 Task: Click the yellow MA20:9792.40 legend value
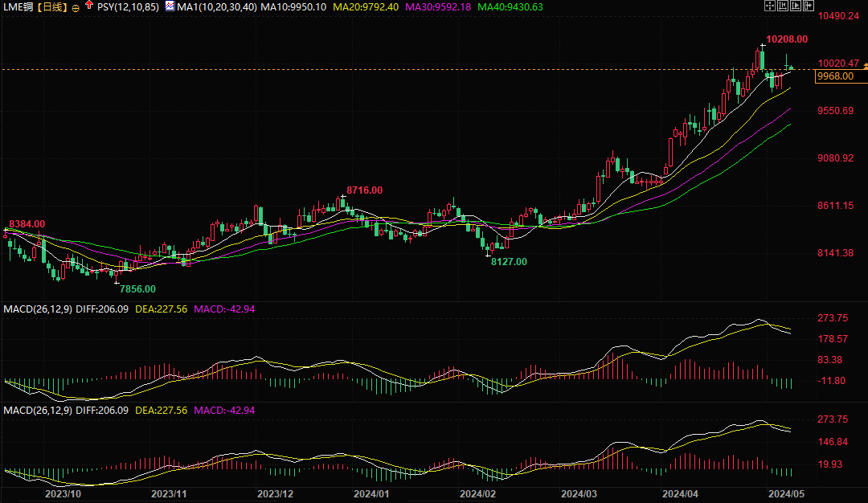(x=365, y=7)
